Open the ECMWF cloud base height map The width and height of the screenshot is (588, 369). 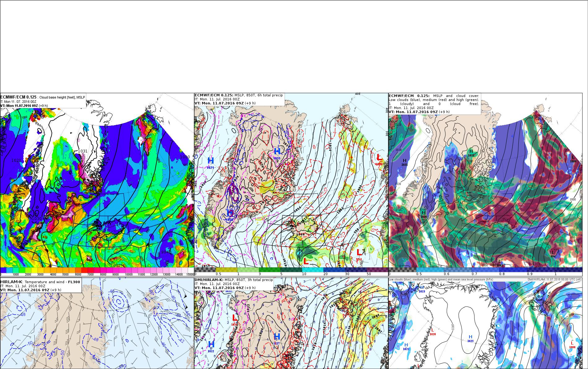pyautogui.click(x=97, y=185)
